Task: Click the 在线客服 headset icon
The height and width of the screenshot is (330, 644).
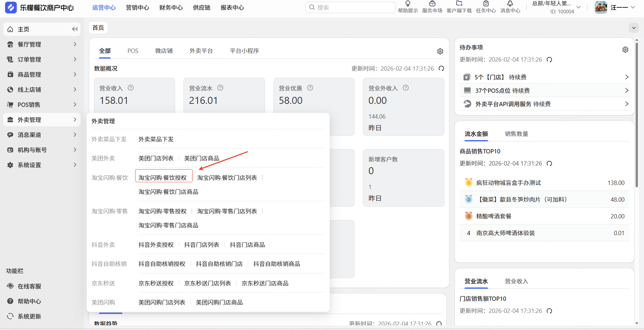Action: pos(10,286)
